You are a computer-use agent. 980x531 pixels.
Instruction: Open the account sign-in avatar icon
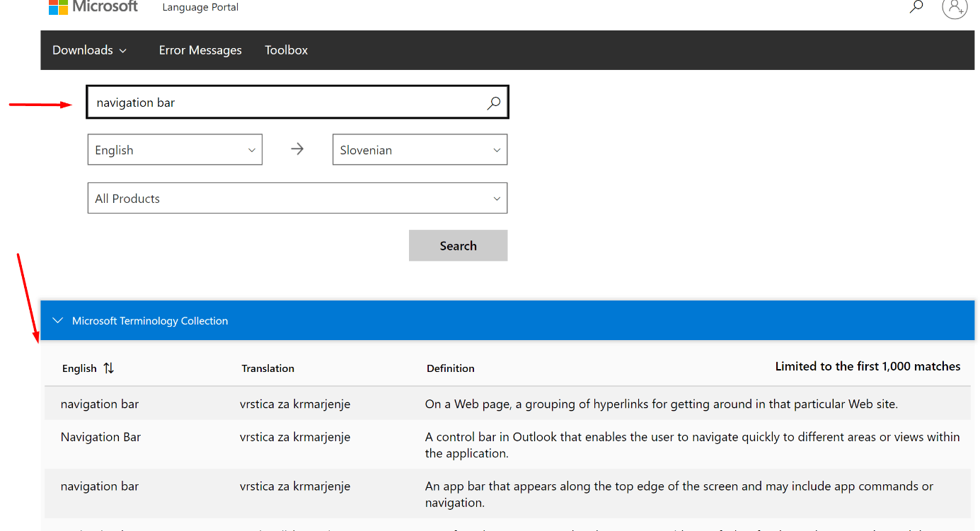point(955,8)
